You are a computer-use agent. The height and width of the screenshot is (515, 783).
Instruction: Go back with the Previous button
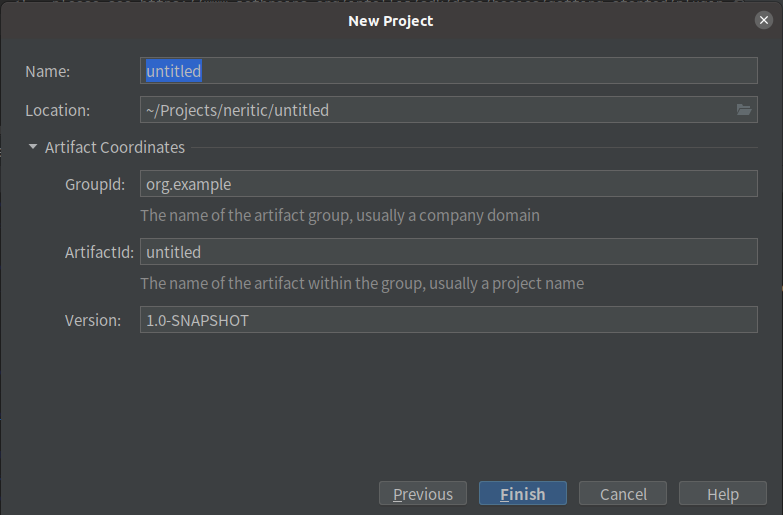click(423, 494)
